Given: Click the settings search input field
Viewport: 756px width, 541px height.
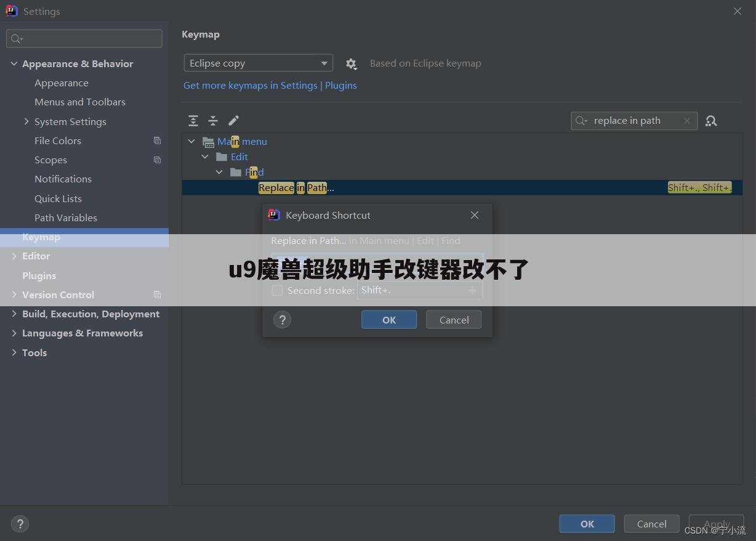Looking at the screenshot, I should tap(84, 38).
